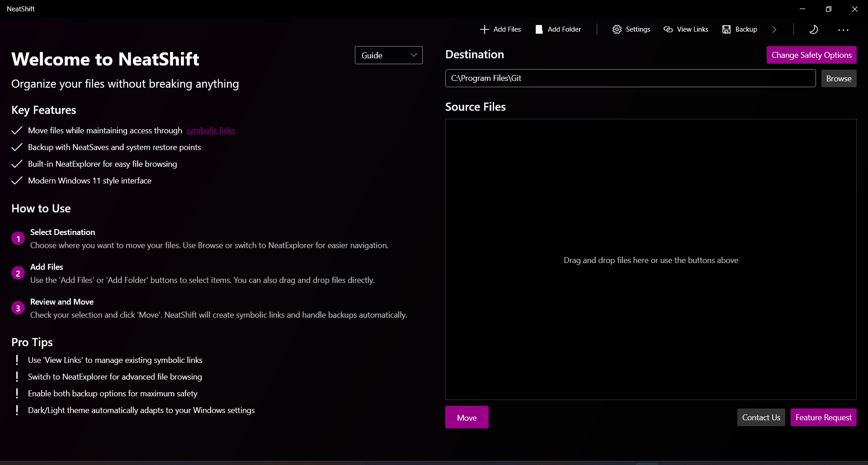868x465 pixels.
Task: Click the Add Files toolbar label
Action: pos(507,29)
